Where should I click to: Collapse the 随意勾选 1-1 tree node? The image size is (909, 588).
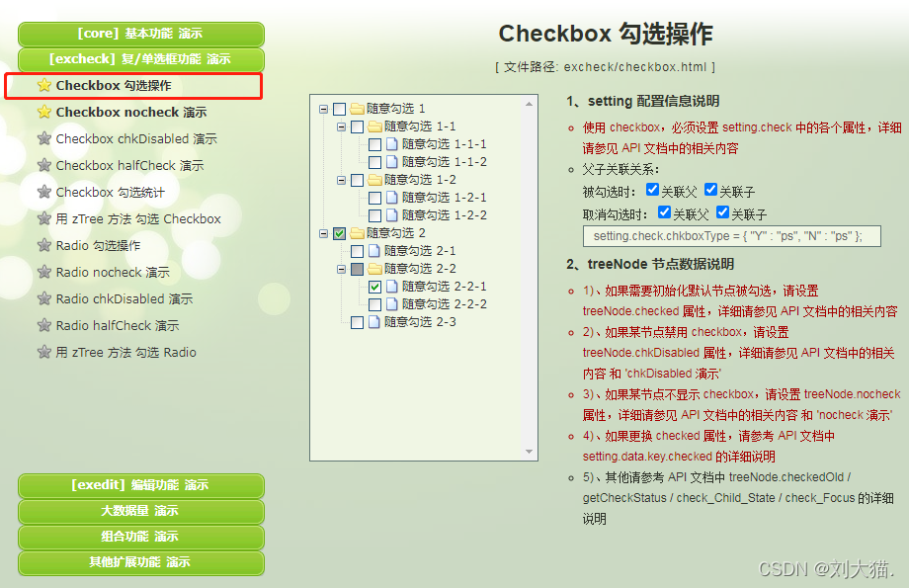342,126
